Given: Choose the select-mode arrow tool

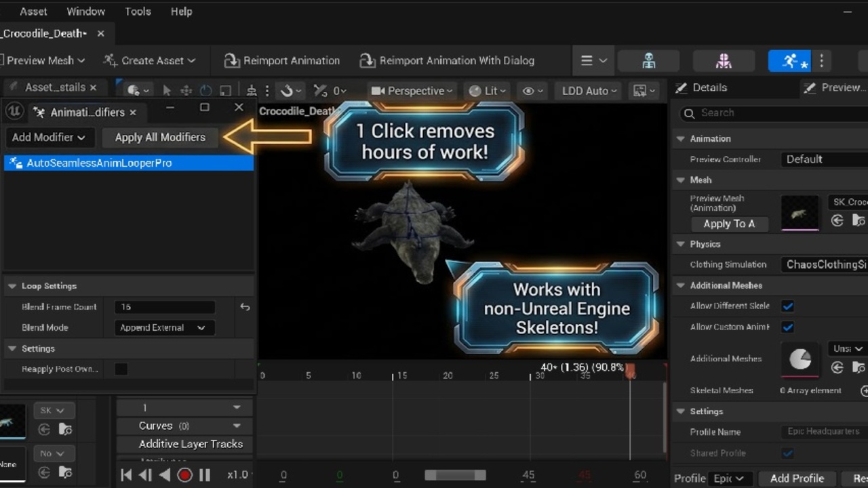Looking at the screenshot, I should coord(167,91).
